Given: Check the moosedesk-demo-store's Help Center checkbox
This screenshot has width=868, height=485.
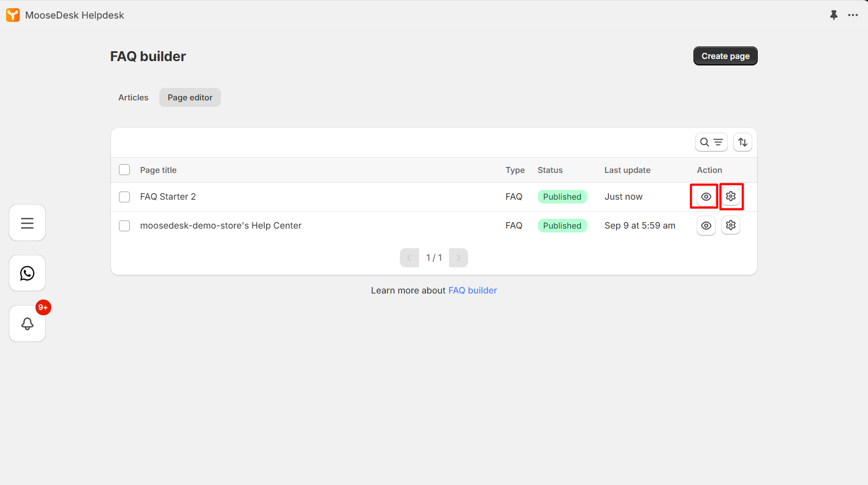Looking at the screenshot, I should 124,226.
